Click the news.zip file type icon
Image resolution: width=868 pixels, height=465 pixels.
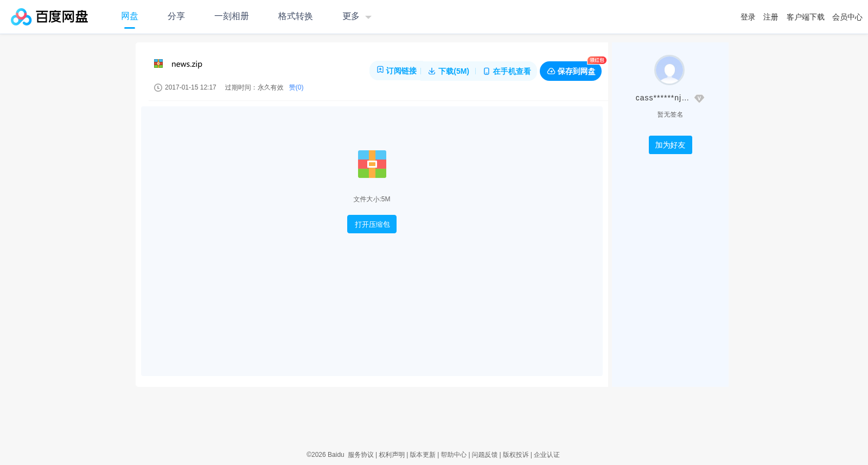pyautogui.click(x=158, y=63)
